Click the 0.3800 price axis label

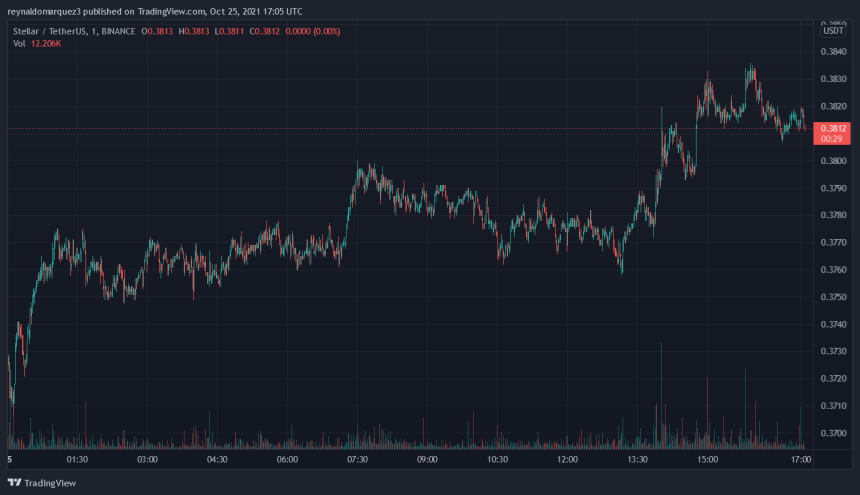point(833,161)
